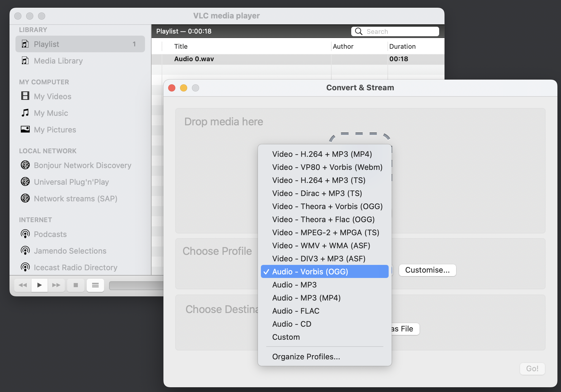Go to previous track in VLC
The height and width of the screenshot is (392, 561).
pyautogui.click(x=23, y=285)
